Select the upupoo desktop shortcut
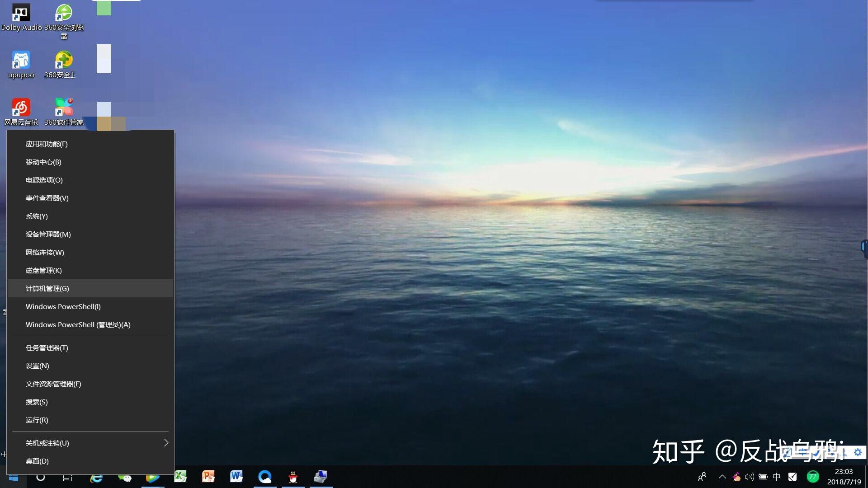Viewport: 868px width, 488px height. pyautogui.click(x=21, y=65)
